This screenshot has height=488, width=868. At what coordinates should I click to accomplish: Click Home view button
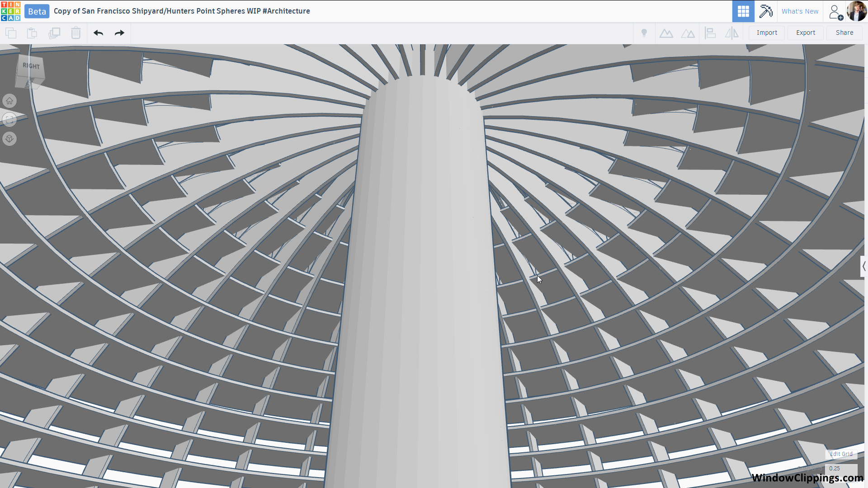click(9, 101)
